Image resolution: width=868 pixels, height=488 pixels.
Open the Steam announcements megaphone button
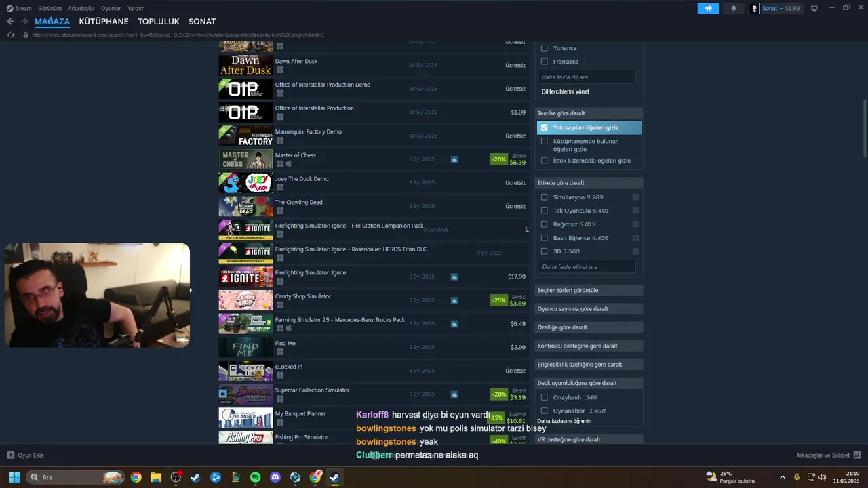708,8
